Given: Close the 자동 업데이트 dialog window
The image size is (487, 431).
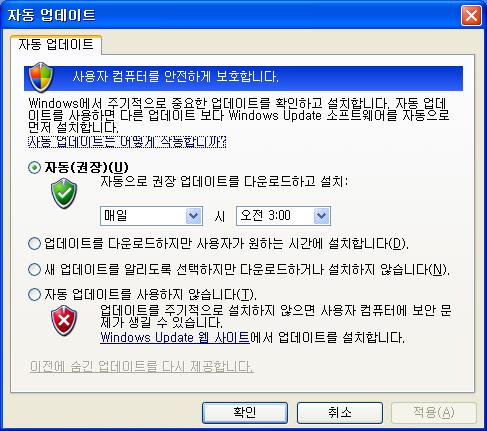Looking at the screenshot, I should pos(471,15).
